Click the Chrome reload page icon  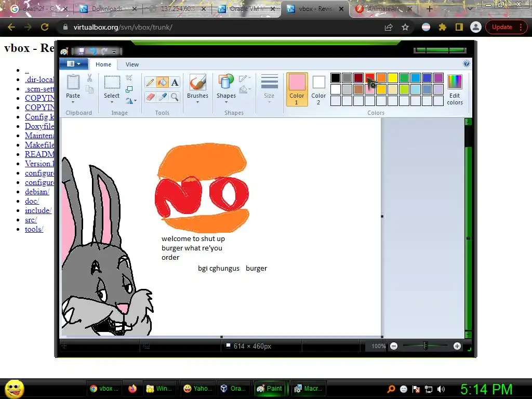click(x=45, y=27)
